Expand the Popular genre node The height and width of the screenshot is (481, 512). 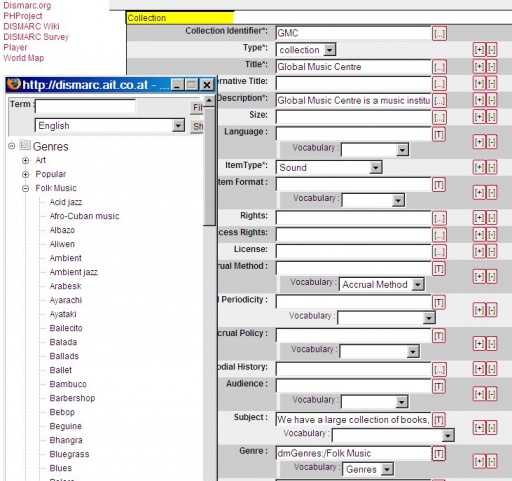tap(25, 174)
